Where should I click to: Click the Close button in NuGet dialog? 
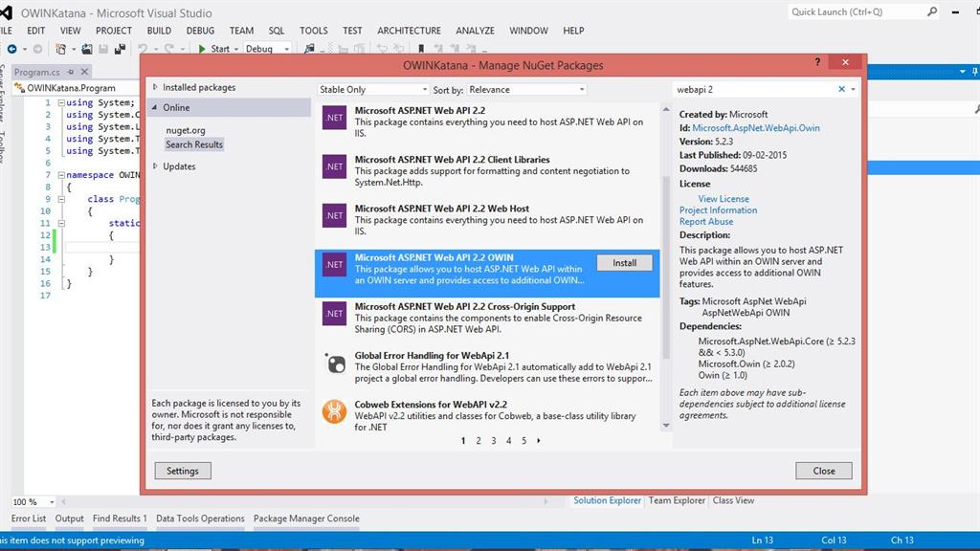pyautogui.click(x=824, y=471)
